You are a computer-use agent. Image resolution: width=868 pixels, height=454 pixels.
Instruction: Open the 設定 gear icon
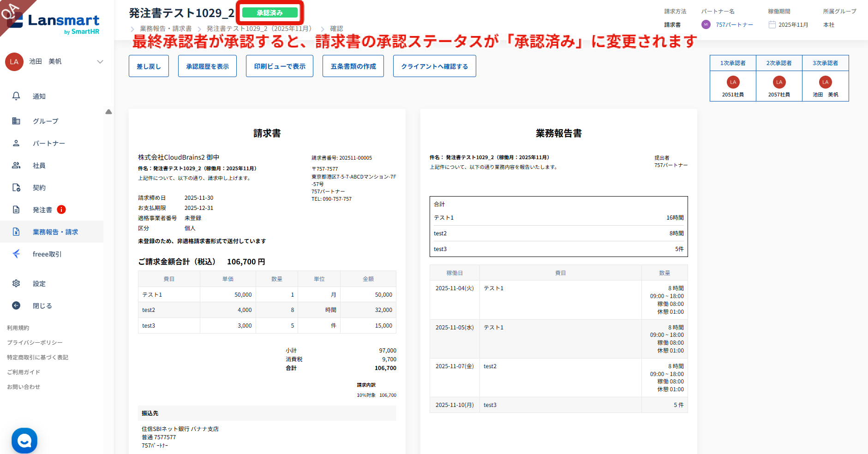(16, 283)
